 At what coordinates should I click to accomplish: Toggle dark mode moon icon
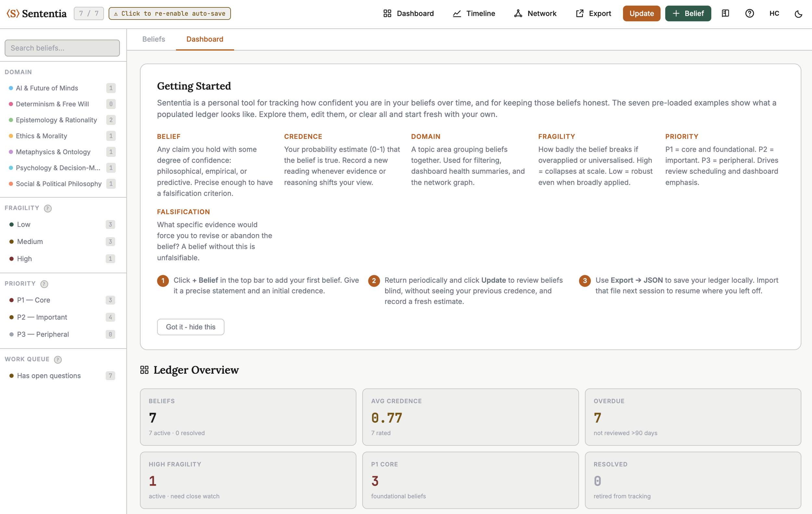pyautogui.click(x=798, y=14)
